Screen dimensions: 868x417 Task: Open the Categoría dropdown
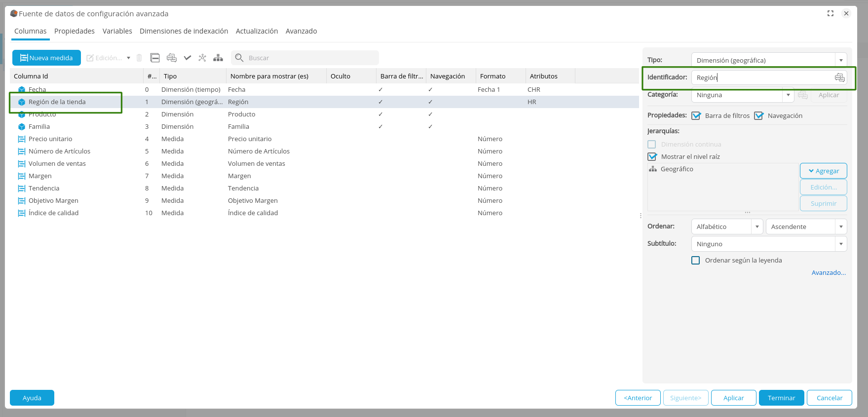(x=788, y=95)
